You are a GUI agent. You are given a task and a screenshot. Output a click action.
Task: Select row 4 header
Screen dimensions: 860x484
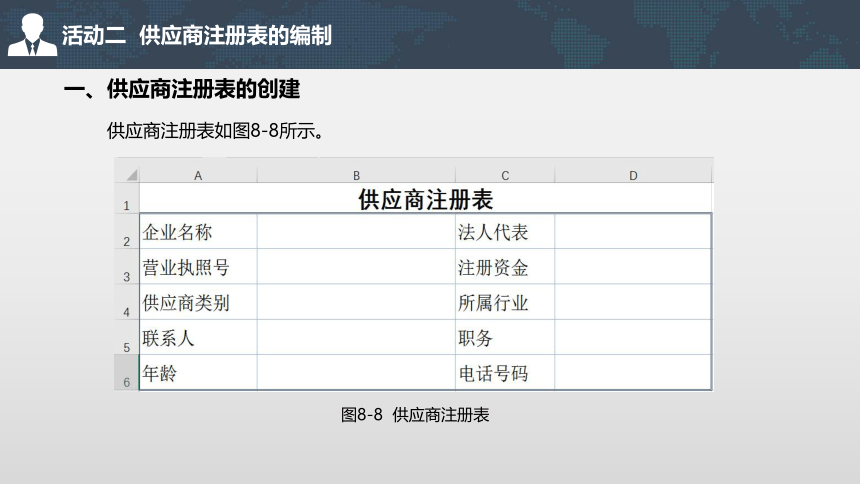click(x=127, y=302)
